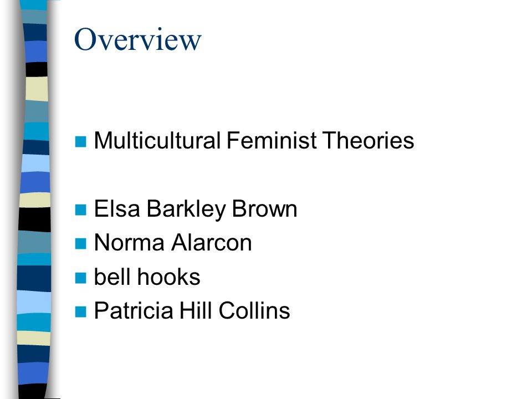This screenshot has height=399, width=532.
Task: Click bullet square beside bell hooks
Action: click(81, 278)
